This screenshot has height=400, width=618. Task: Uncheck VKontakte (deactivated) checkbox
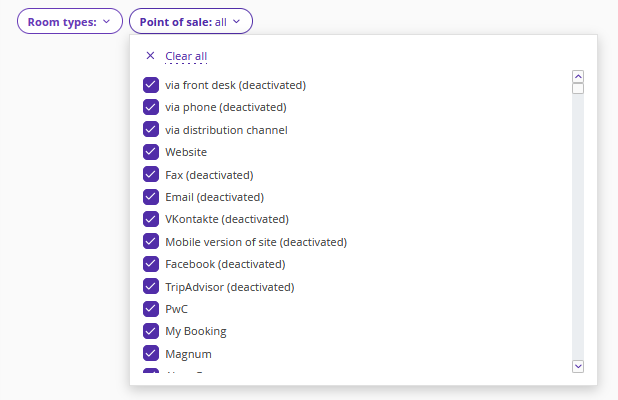(x=151, y=219)
